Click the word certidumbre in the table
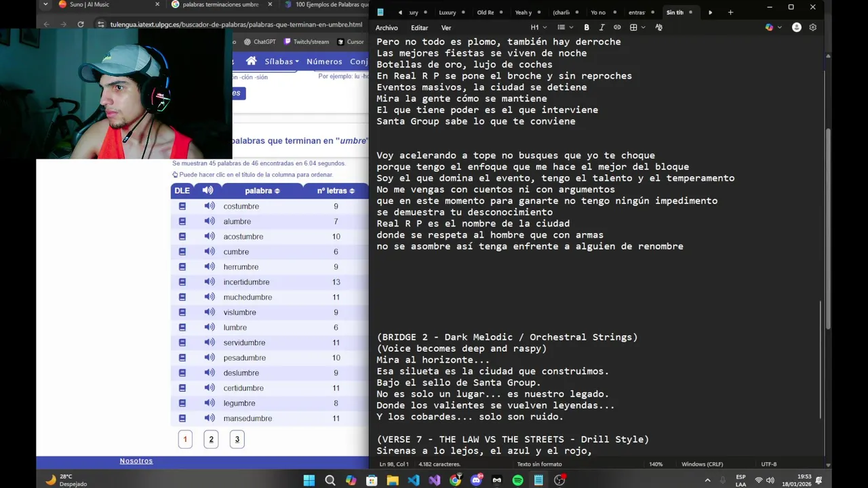 click(243, 388)
